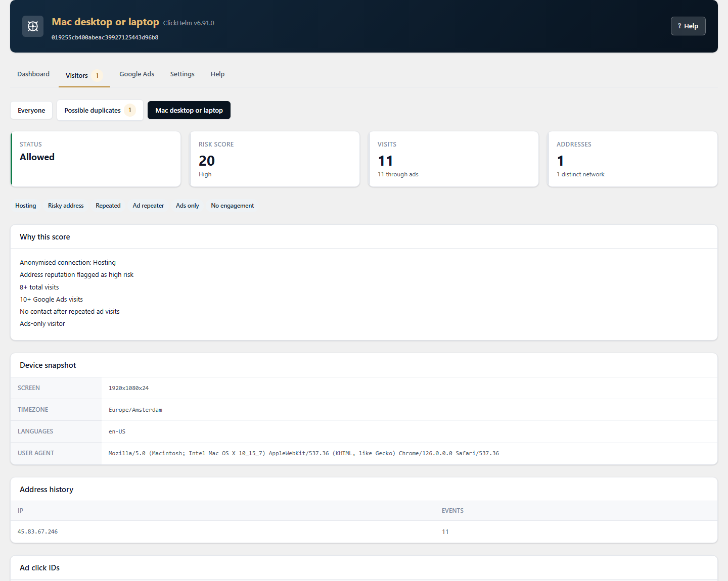Viewport: 728px width, 581px height.
Task: Click the Risky address tag
Action: point(66,206)
